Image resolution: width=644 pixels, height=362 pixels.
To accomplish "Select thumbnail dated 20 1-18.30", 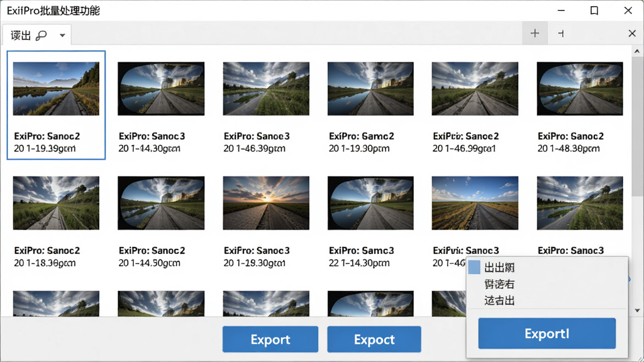I will point(56,203).
